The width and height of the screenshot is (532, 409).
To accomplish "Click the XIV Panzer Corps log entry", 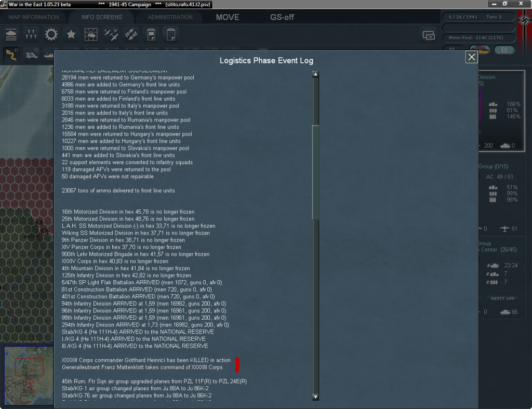I will (122, 247).
